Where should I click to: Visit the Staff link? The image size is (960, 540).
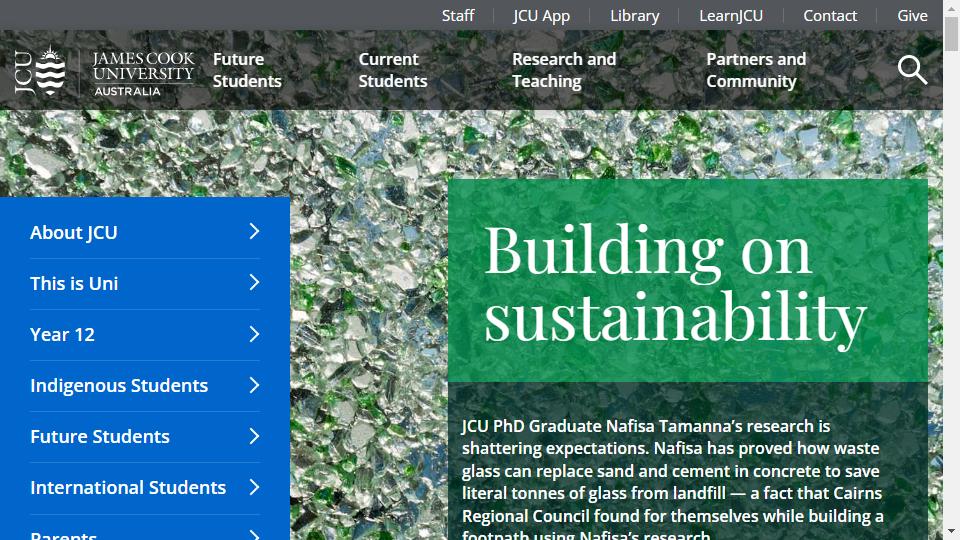[x=458, y=15]
